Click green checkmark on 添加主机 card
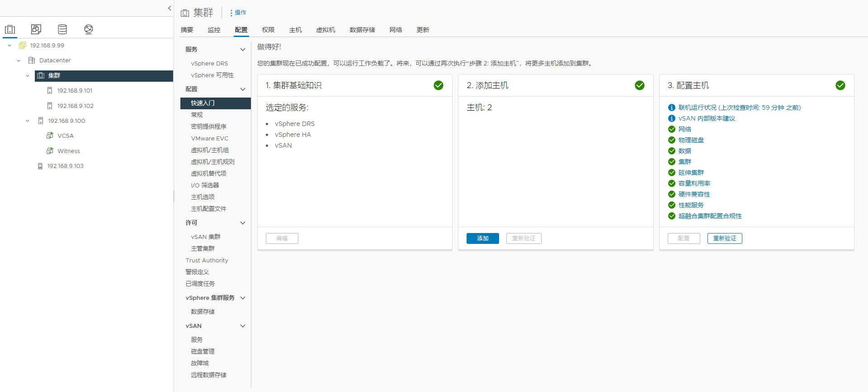868x392 pixels. pos(640,85)
